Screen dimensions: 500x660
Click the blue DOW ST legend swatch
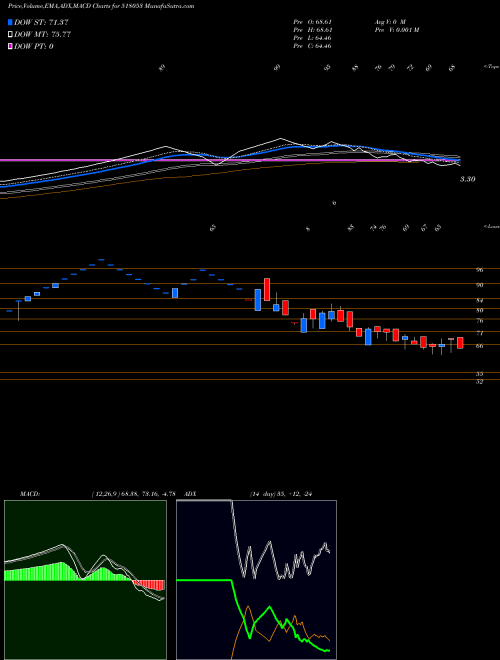pos(11,22)
